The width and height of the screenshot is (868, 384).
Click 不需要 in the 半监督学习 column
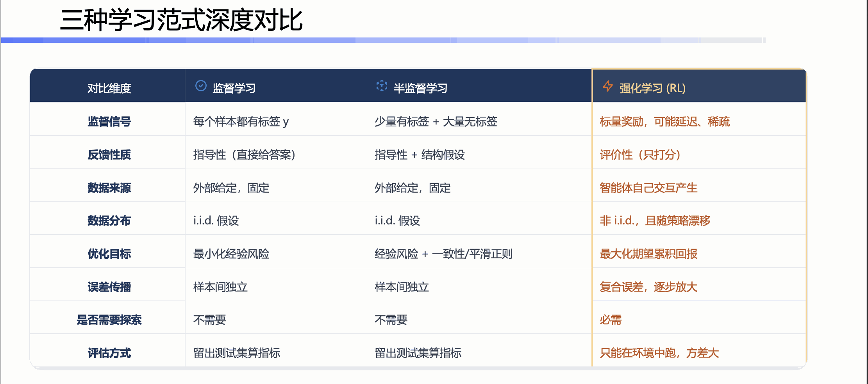coord(391,320)
